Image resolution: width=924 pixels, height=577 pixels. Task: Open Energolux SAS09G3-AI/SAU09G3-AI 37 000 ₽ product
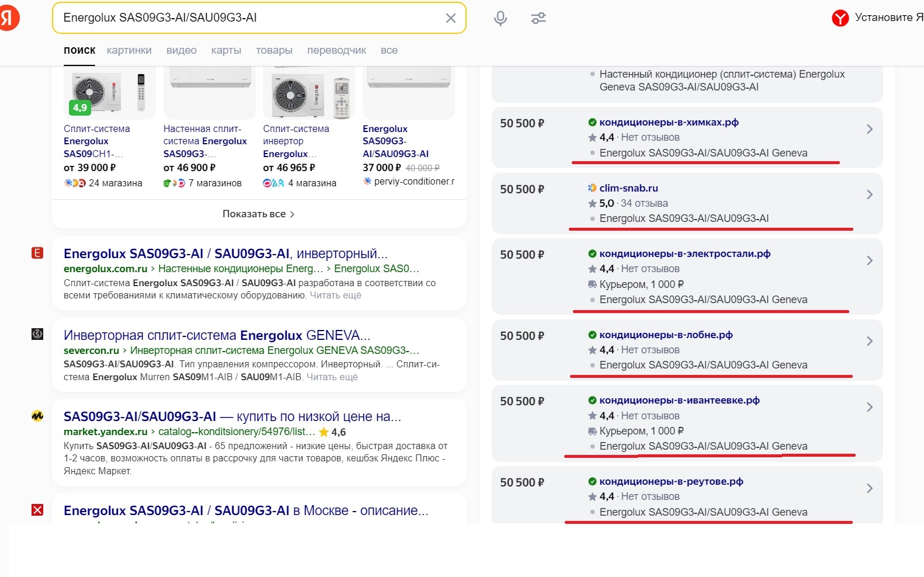tap(395, 141)
